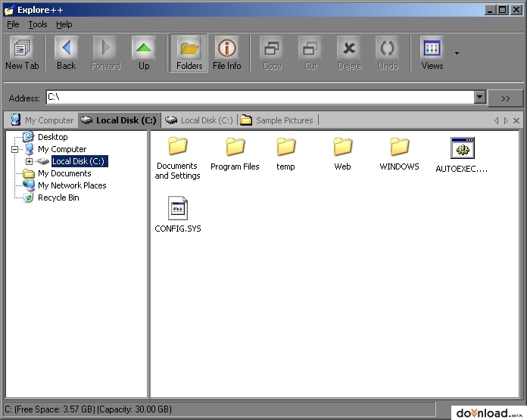
Task: Select Local Disk (C:) in tree
Action: pos(80,161)
